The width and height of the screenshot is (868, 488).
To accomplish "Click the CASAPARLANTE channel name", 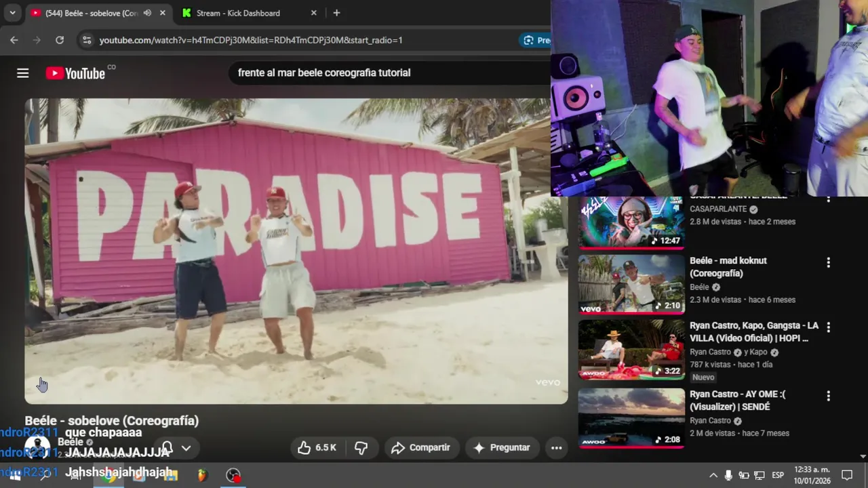I will click(x=718, y=209).
